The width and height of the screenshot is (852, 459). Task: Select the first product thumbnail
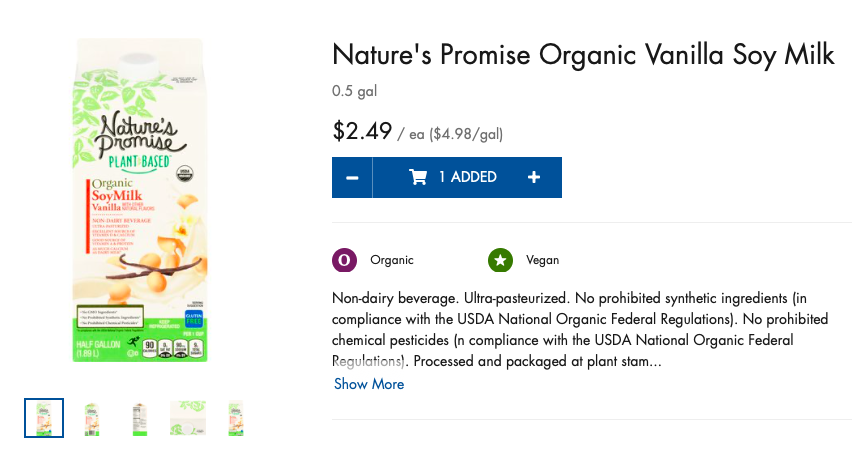(44, 418)
